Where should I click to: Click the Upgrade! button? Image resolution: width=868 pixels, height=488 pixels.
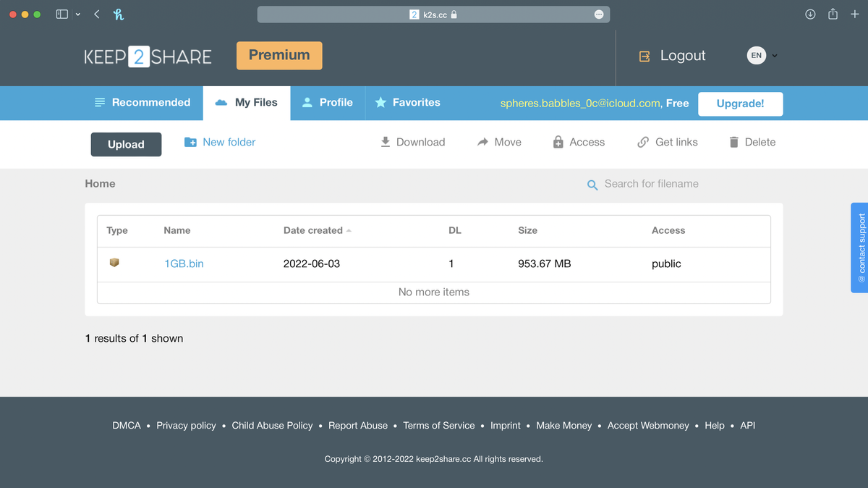pyautogui.click(x=740, y=104)
